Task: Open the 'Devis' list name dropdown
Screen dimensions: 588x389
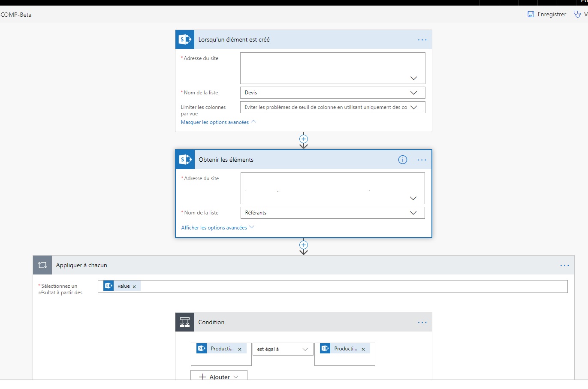Action: point(333,93)
